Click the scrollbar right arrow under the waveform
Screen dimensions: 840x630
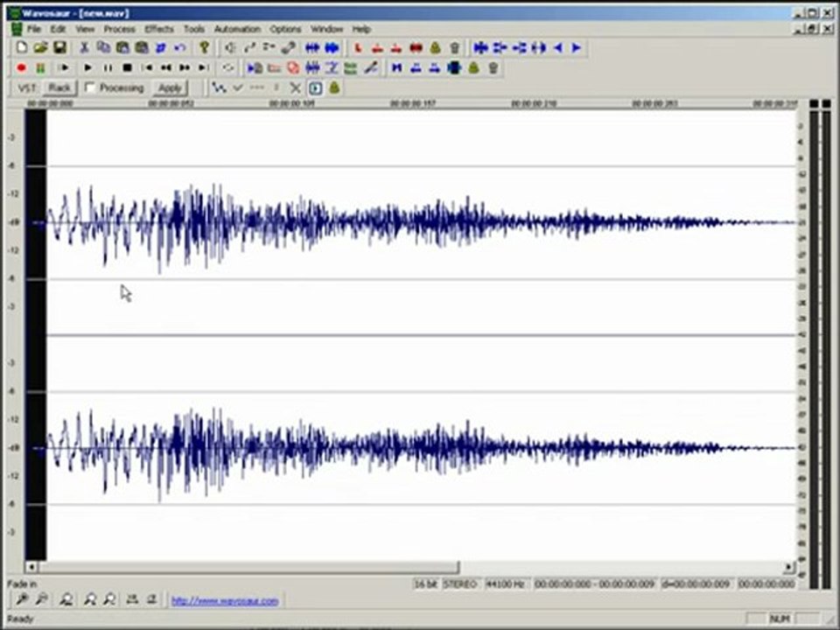789,567
